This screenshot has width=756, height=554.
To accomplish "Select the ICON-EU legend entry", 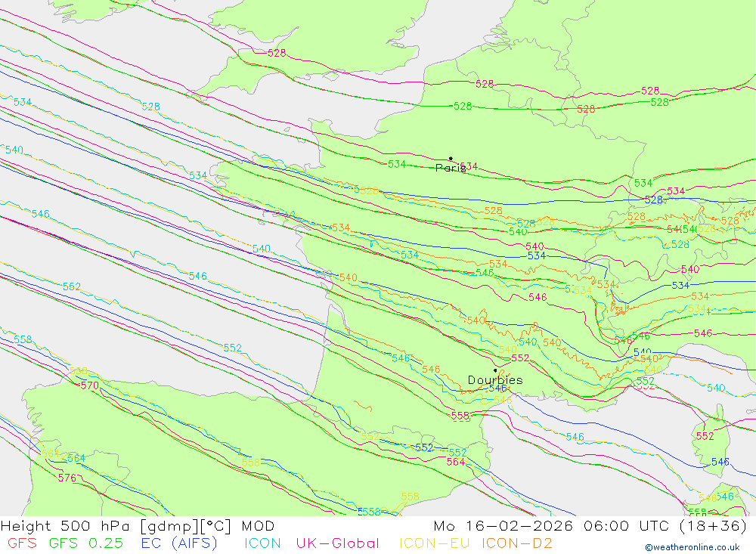I will [x=435, y=543].
